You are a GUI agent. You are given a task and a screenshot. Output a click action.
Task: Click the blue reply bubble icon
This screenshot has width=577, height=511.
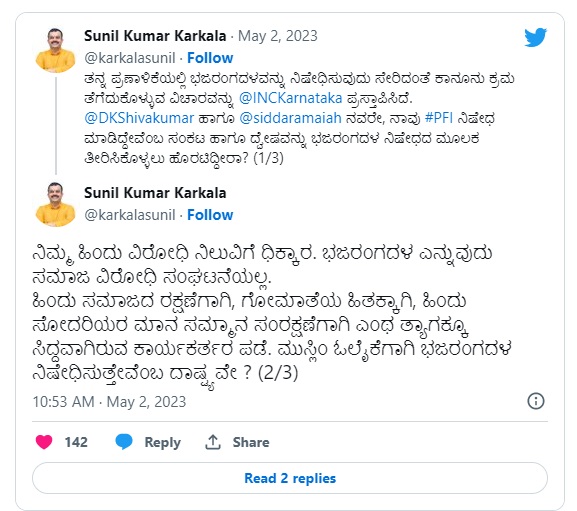click(124, 442)
